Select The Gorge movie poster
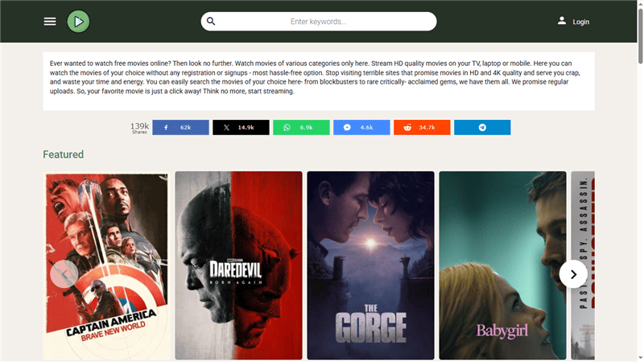The height and width of the screenshot is (362, 644). [370, 265]
